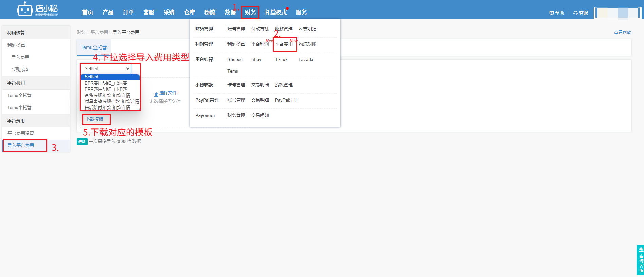
Task: Open the 客服 headset icon in the header
Action: pyautogui.click(x=581, y=13)
